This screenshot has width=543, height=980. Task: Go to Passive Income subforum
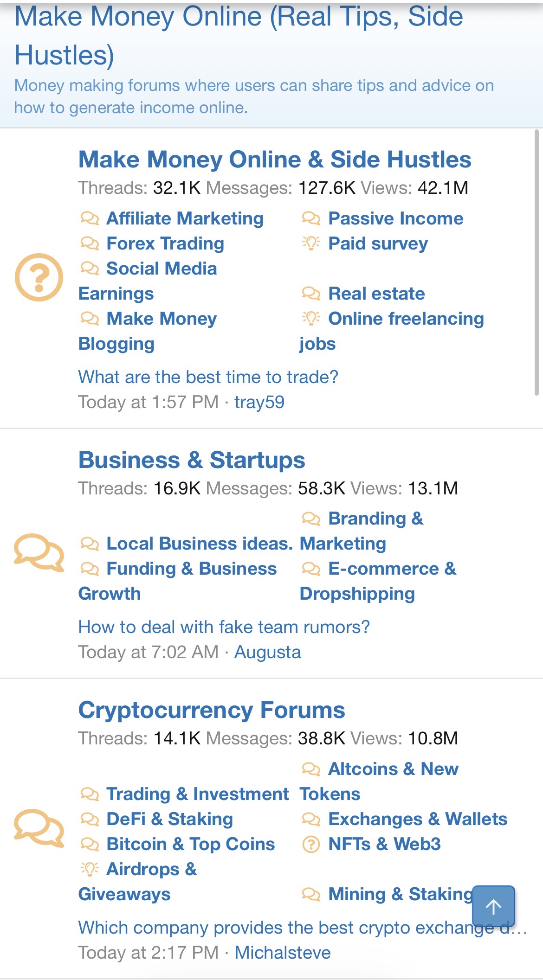(396, 218)
